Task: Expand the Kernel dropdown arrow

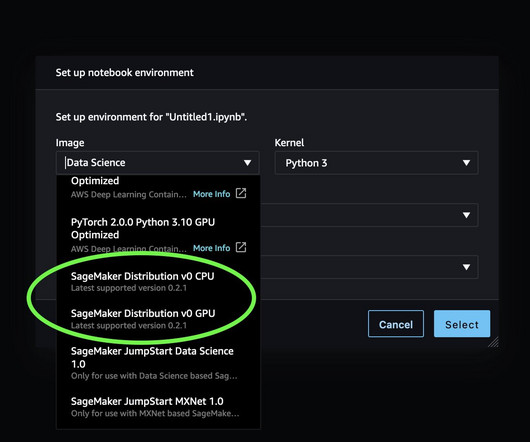Action: 466,163
